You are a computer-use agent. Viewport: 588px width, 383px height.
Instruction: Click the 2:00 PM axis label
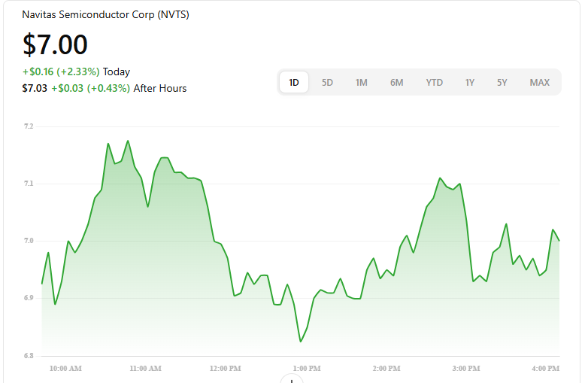click(386, 369)
